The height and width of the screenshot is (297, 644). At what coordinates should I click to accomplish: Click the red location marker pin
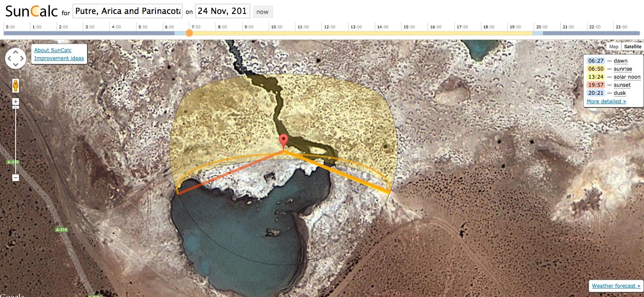coord(284,141)
